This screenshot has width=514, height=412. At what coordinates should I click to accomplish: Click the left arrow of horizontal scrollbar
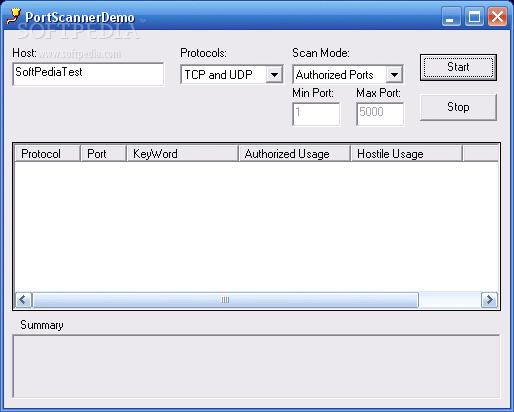point(23,300)
